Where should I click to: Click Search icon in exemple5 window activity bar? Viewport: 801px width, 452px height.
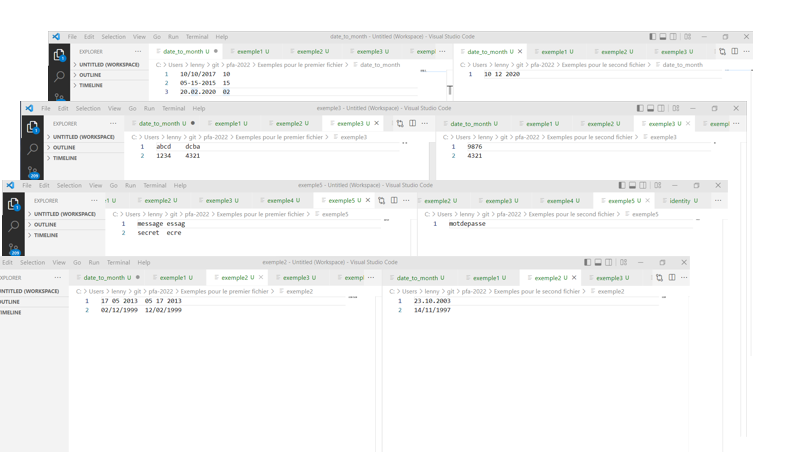point(14,226)
